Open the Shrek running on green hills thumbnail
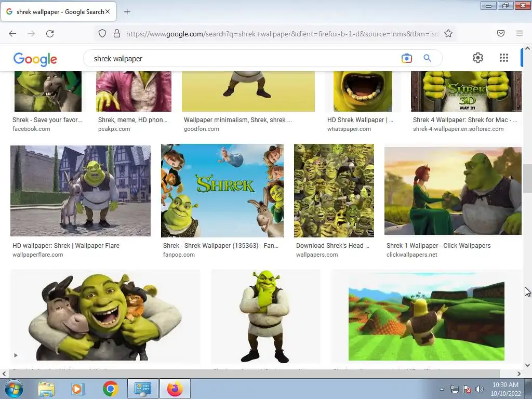The height and width of the screenshot is (399, 532). coord(427,316)
